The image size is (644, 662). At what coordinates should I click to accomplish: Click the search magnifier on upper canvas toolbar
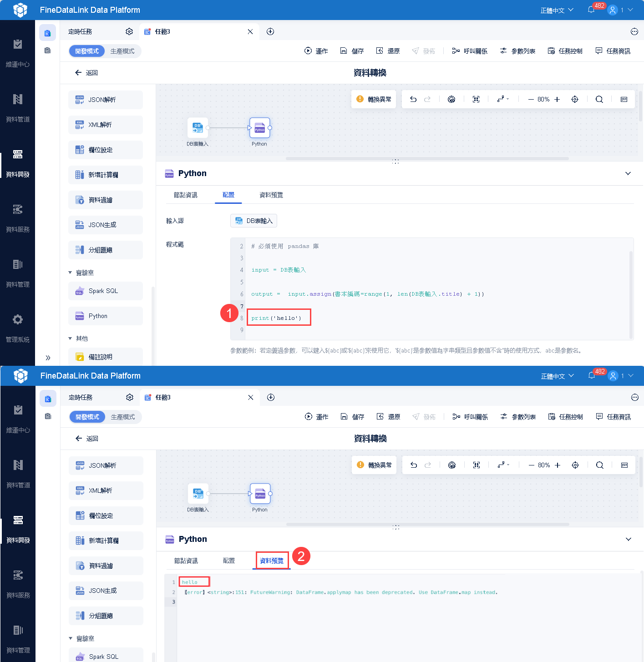(599, 99)
